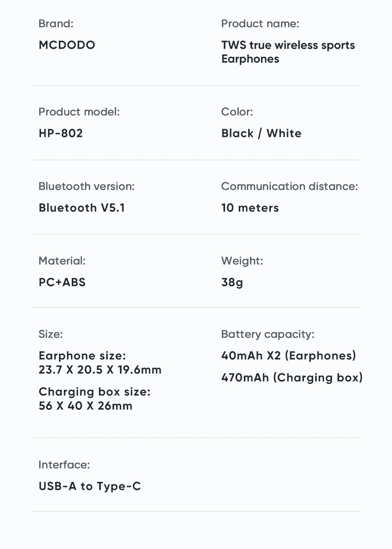Viewport: 392px width, 549px height.
Task: Click the "Communication distance:" label
Action: tap(289, 186)
